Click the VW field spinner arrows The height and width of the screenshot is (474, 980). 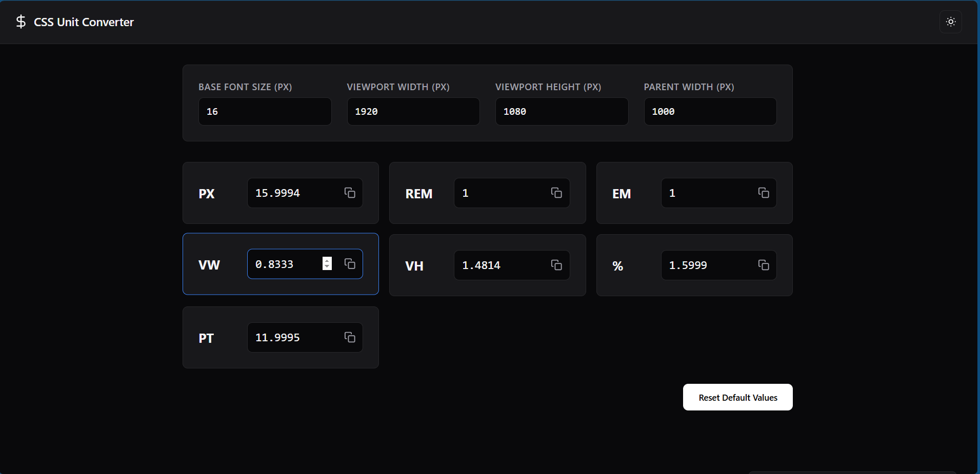(x=327, y=264)
